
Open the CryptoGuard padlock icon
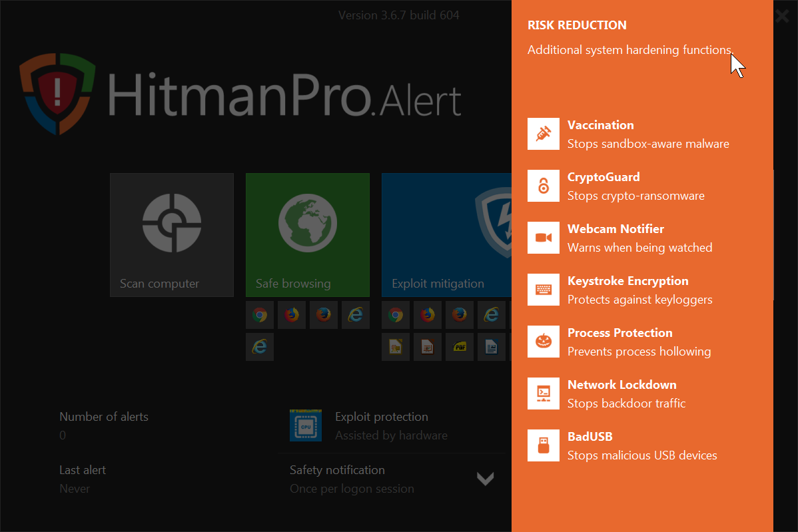[x=543, y=186]
